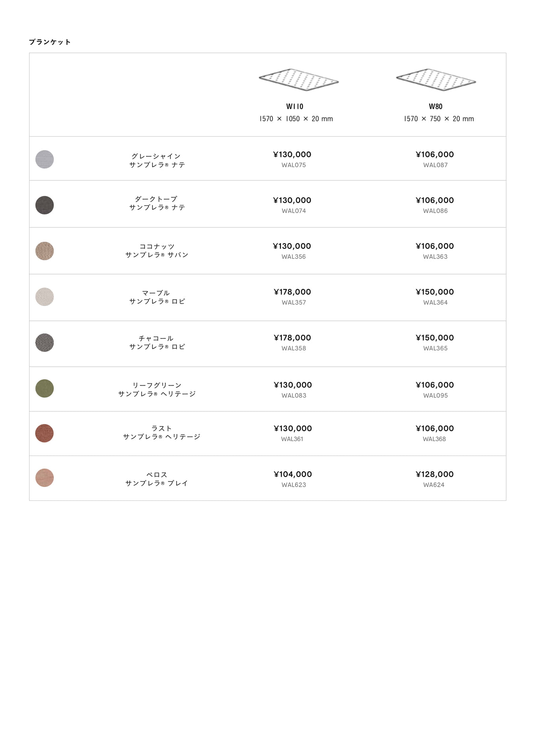Select the チャコール charcoal fabric swatch

pos(45,343)
